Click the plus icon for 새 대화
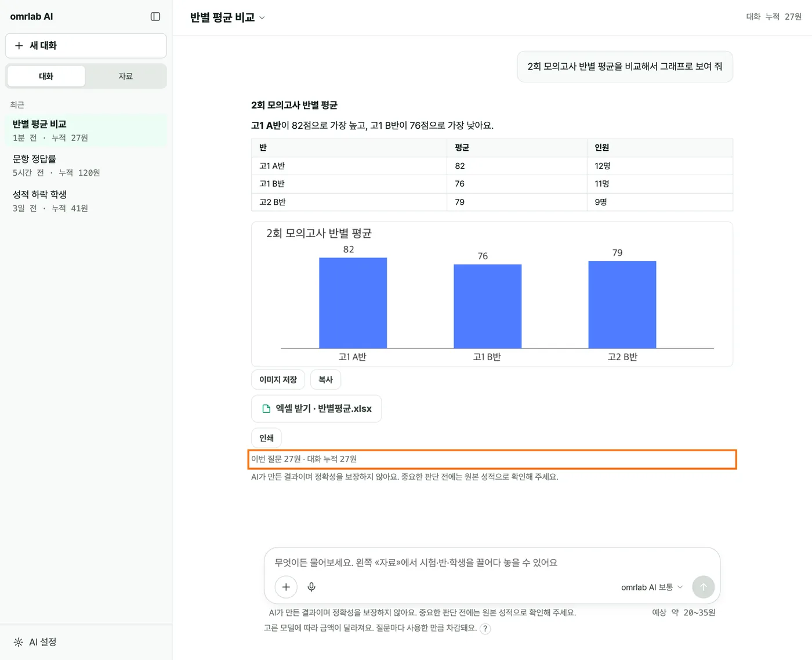This screenshot has width=812, height=660. [19, 46]
